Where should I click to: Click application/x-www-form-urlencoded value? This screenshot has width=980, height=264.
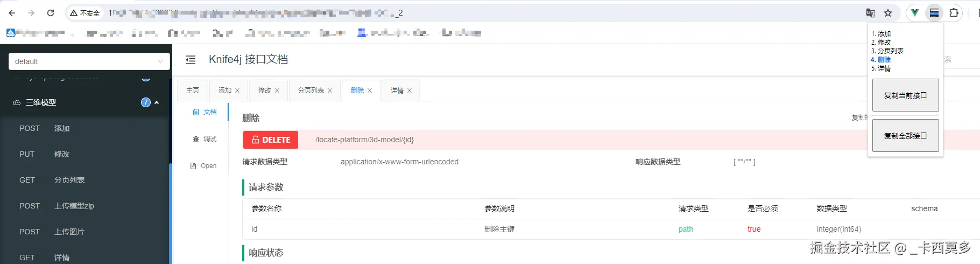[x=399, y=162]
